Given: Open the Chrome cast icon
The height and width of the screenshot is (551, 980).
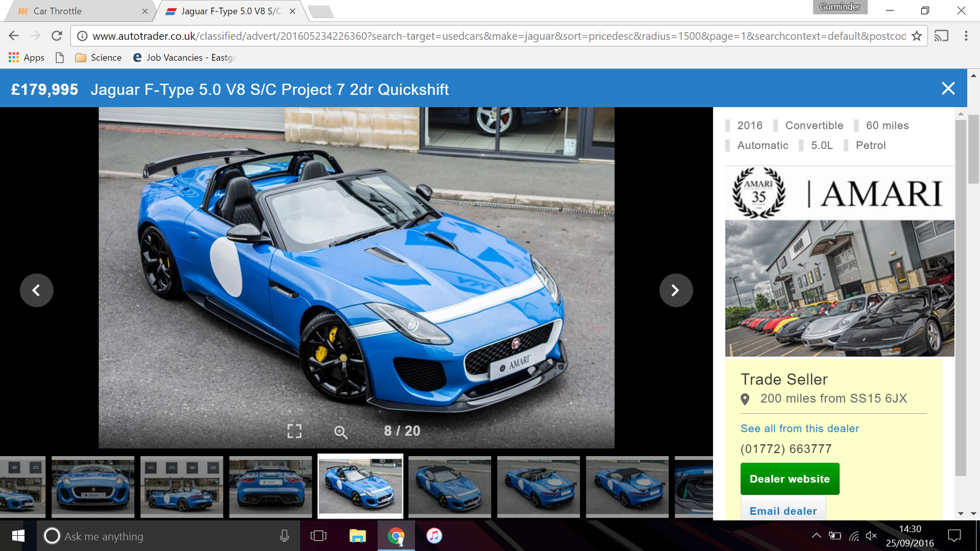Looking at the screenshot, I should pos(941,36).
